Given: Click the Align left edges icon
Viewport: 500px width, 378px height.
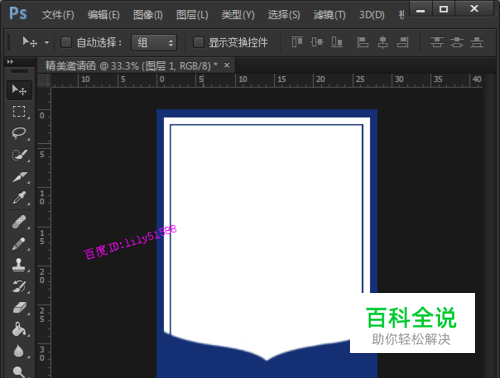Looking at the screenshot, I should click(x=363, y=42).
